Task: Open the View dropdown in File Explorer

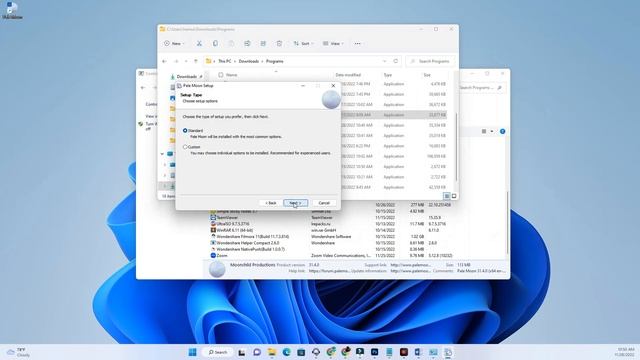Action: coord(333,44)
